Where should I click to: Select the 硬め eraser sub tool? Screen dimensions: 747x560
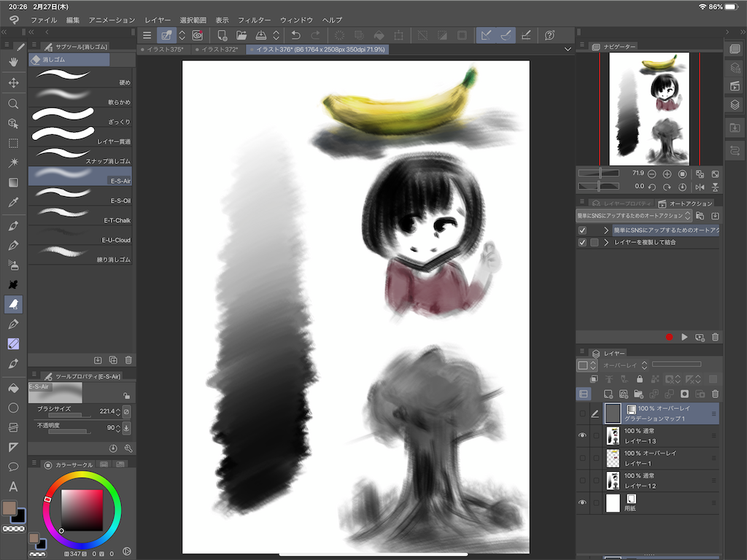coord(80,77)
